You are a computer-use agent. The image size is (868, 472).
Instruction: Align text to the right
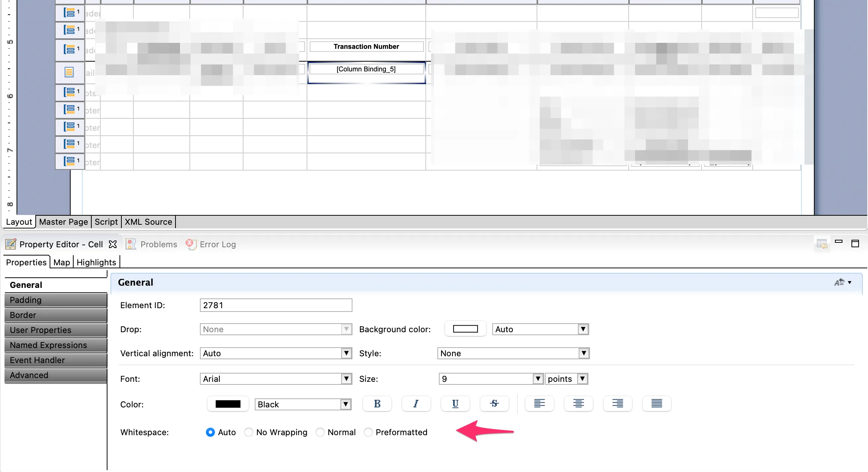617,404
